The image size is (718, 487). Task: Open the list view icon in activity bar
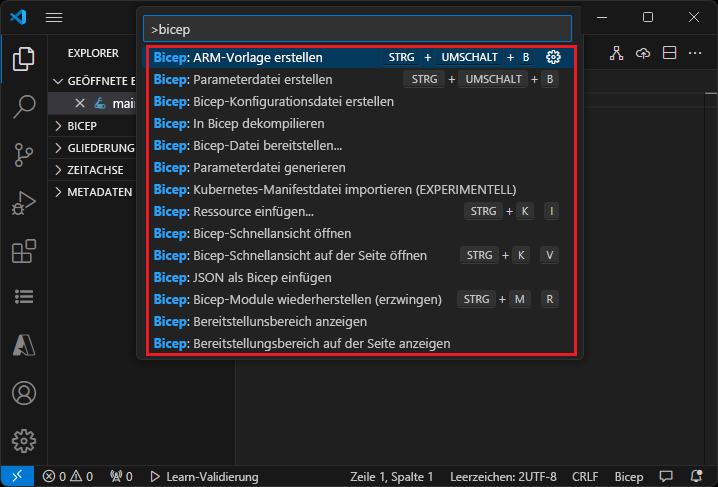(24, 297)
